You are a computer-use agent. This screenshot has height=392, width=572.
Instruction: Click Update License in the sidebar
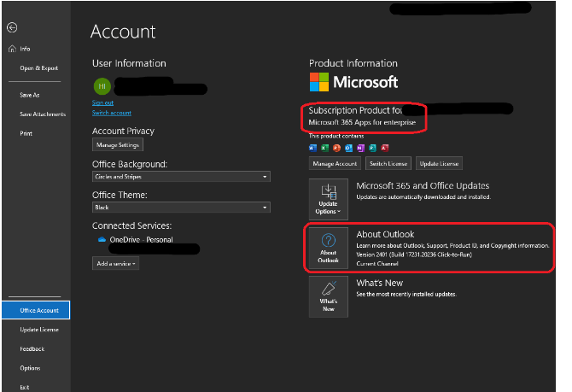coord(39,330)
